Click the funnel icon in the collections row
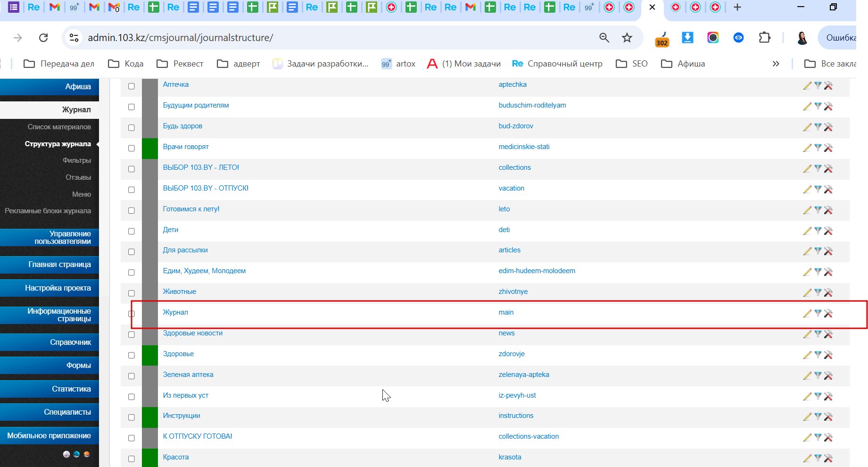The height and width of the screenshot is (467, 868). pos(818,168)
